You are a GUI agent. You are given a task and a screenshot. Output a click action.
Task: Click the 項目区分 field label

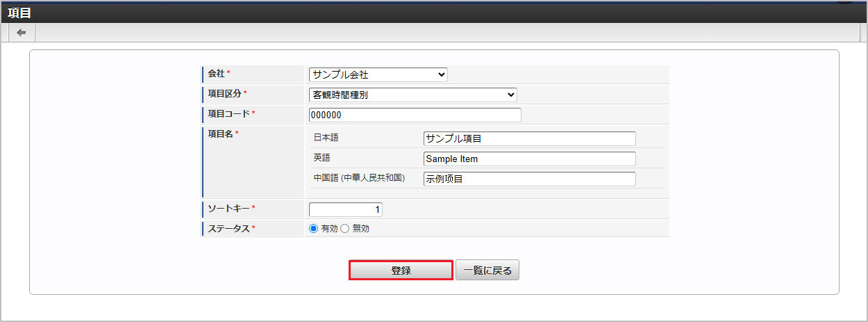click(x=224, y=94)
